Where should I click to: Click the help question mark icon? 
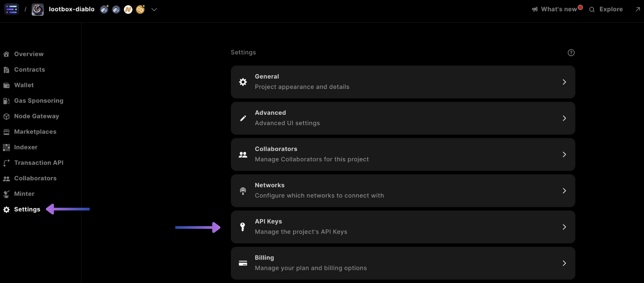coord(571,52)
